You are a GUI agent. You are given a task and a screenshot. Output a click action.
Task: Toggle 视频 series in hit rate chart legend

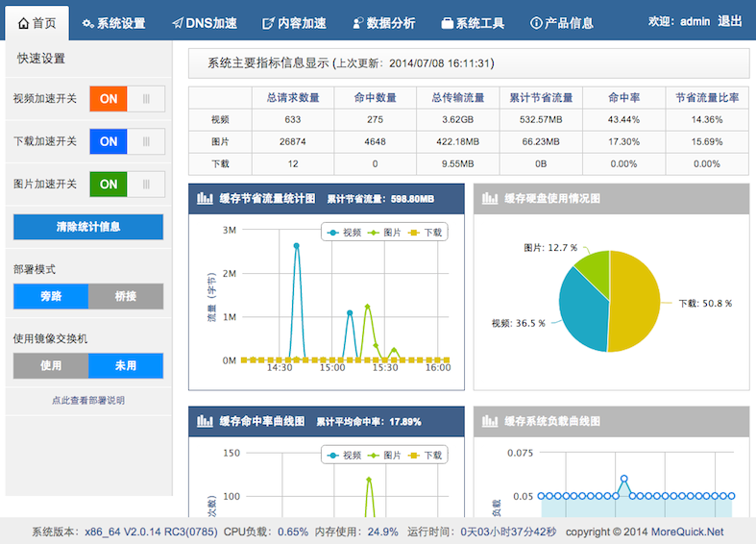pyautogui.click(x=344, y=456)
